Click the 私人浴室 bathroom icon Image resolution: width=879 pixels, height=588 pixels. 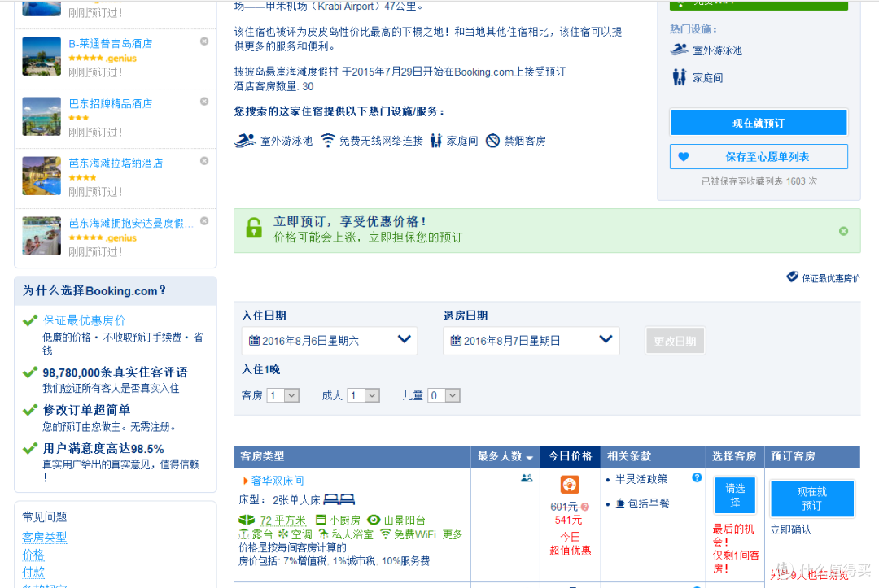323,534
